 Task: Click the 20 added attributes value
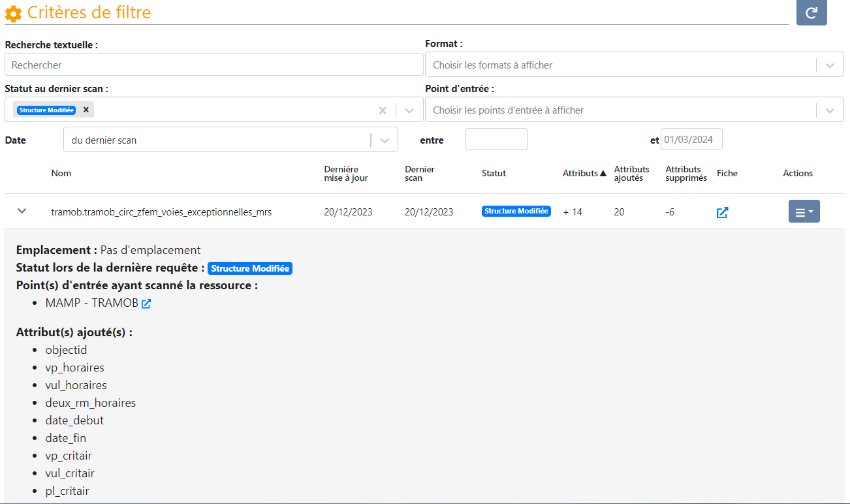(x=619, y=212)
